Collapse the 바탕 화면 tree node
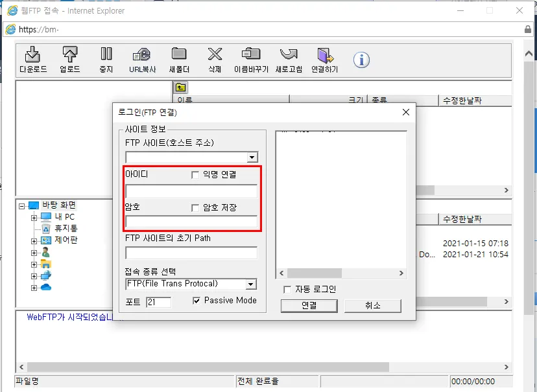 tap(22, 206)
